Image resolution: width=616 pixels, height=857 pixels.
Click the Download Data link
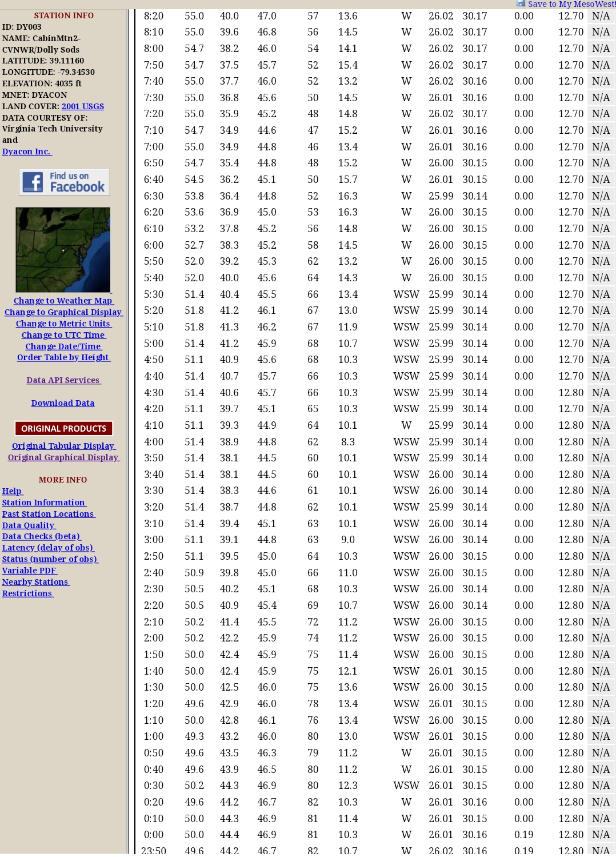click(63, 403)
